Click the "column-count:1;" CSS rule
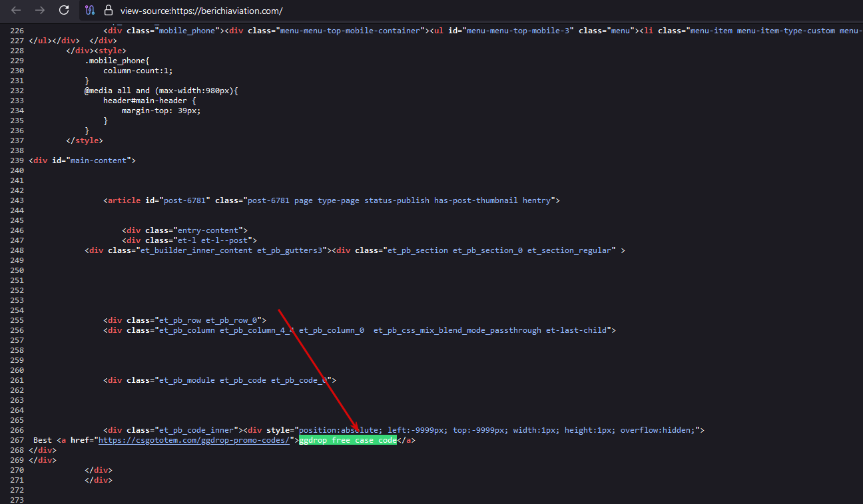Image resolution: width=863 pixels, height=504 pixels. 138,71
